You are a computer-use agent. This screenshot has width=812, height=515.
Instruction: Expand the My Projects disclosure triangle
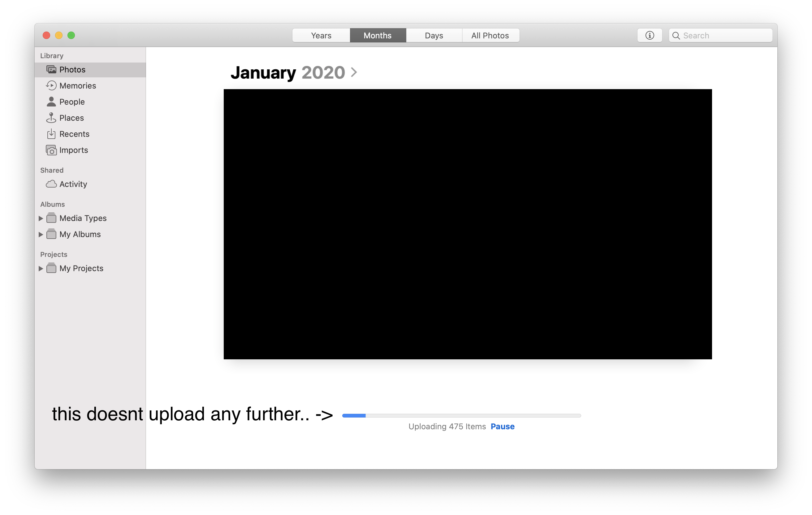(x=41, y=268)
